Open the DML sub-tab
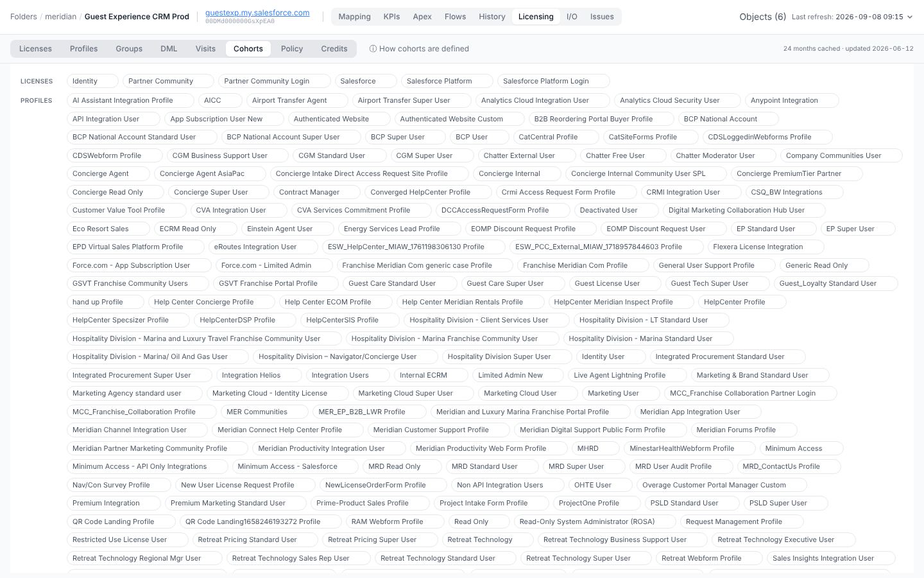This screenshot has width=924, height=578. point(169,49)
